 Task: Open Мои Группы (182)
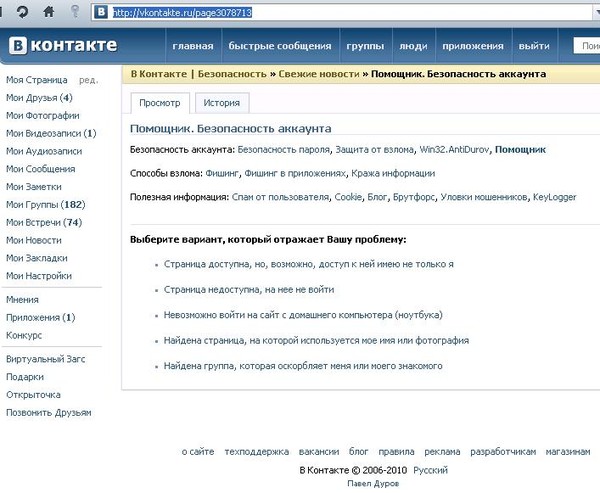[x=46, y=205]
